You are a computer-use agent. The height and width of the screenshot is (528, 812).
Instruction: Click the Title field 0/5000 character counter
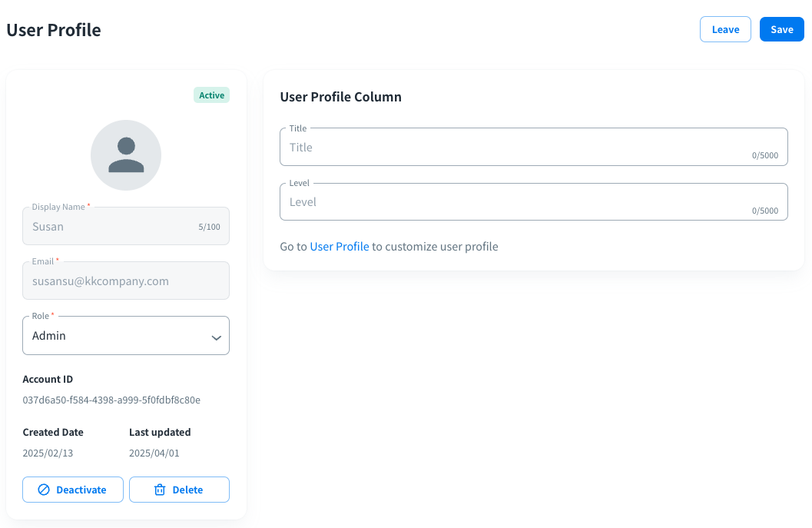[764, 156]
